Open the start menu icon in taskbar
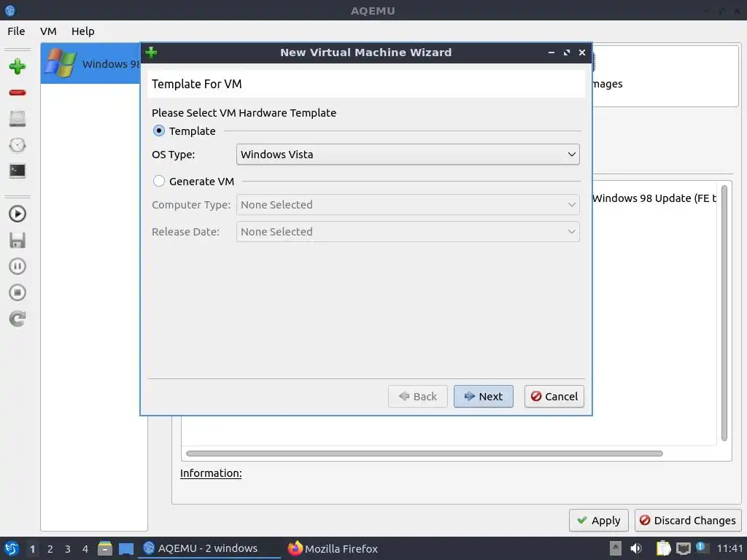This screenshot has width=747, height=560. click(11, 548)
